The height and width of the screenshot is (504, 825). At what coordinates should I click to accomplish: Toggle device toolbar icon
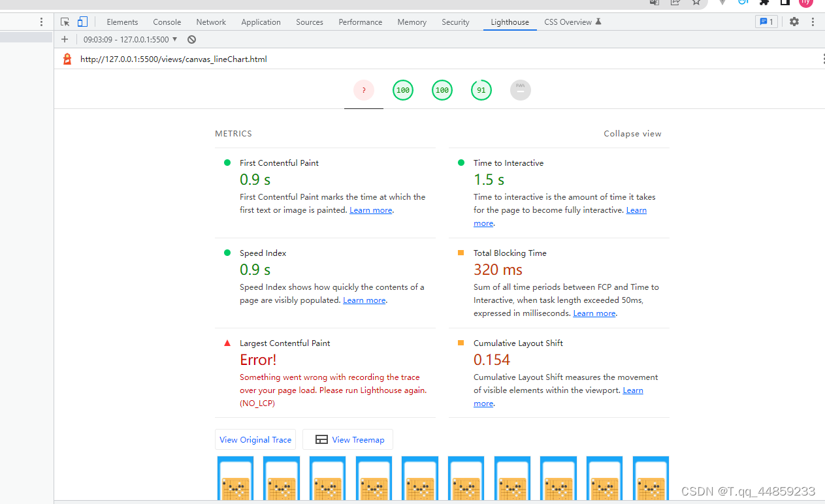(x=82, y=22)
